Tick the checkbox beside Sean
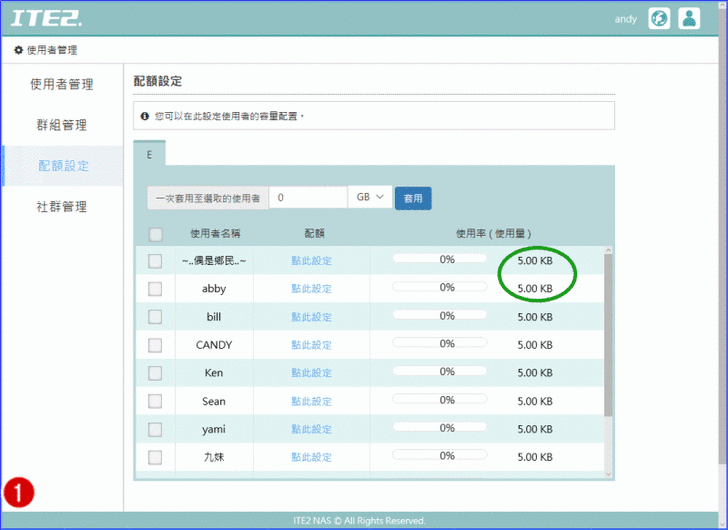Image resolution: width=728 pixels, height=530 pixels. click(x=155, y=401)
